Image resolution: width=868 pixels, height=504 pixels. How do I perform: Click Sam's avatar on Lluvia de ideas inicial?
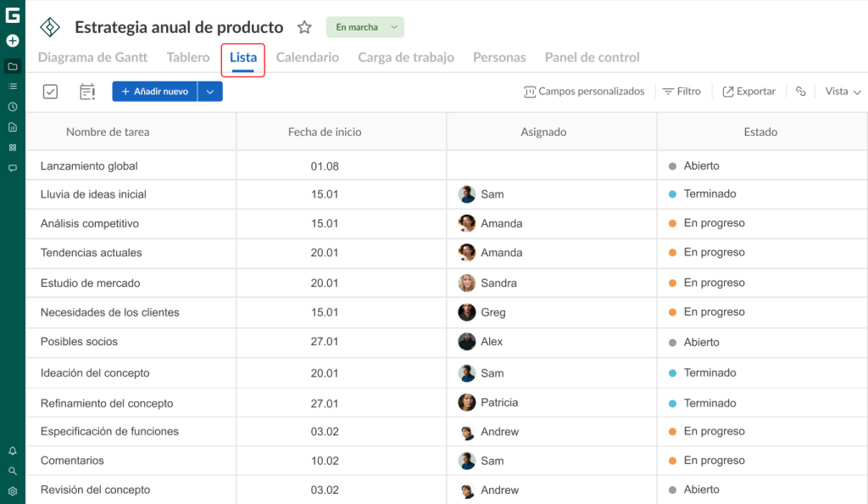click(467, 194)
